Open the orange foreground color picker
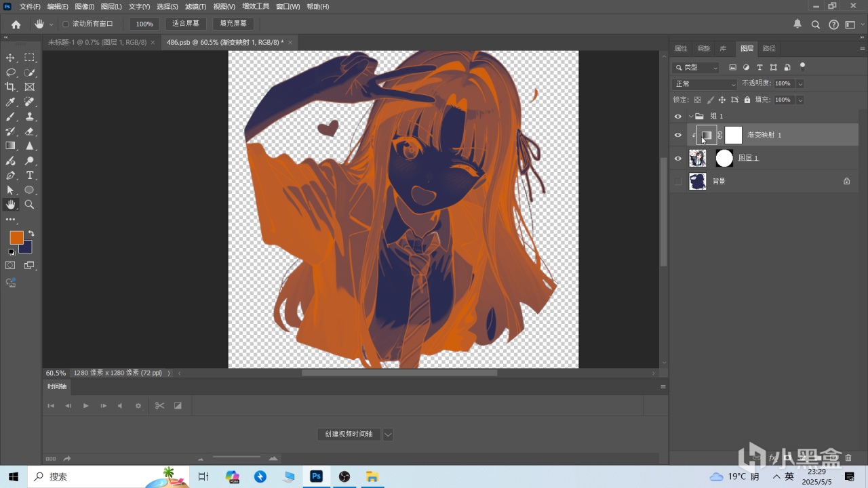868x488 pixels. pos(16,237)
